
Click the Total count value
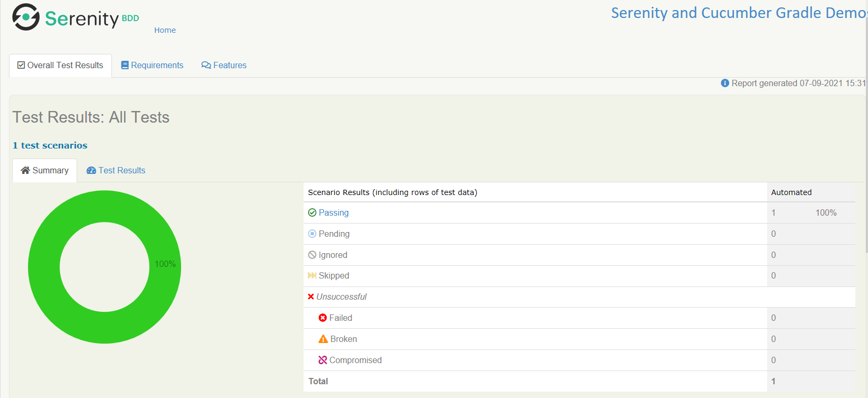[773, 381]
